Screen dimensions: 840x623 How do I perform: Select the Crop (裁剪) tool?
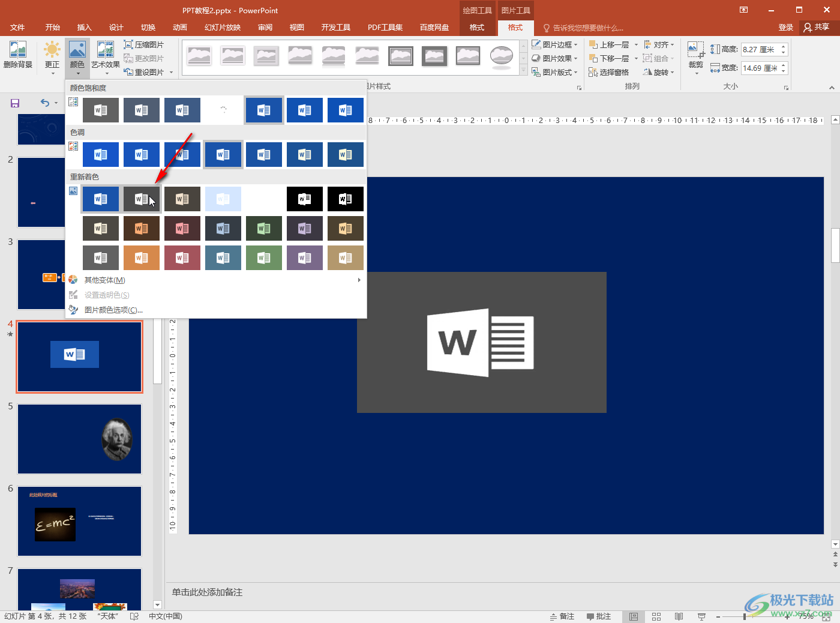695,57
